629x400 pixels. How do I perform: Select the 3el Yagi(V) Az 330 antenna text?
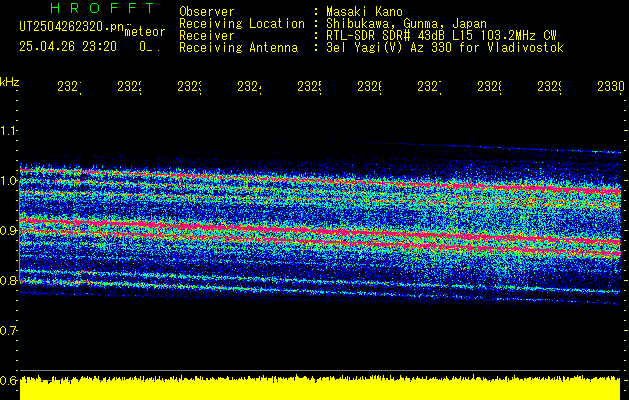click(445, 48)
